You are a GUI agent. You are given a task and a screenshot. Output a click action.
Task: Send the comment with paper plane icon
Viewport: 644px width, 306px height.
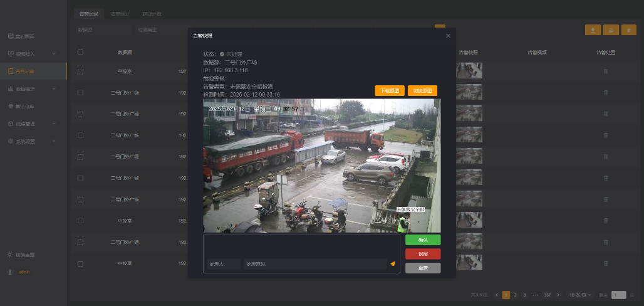(393, 263)
